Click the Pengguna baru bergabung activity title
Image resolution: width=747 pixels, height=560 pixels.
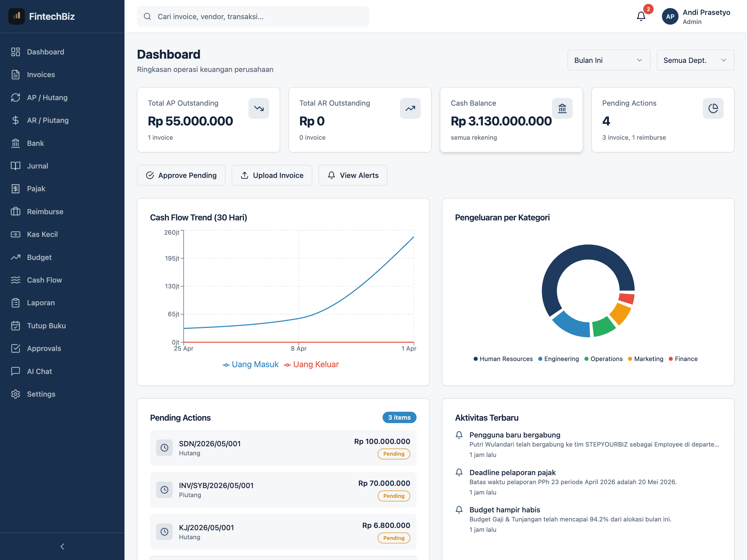pyautogui.click(x=515, y=435)
